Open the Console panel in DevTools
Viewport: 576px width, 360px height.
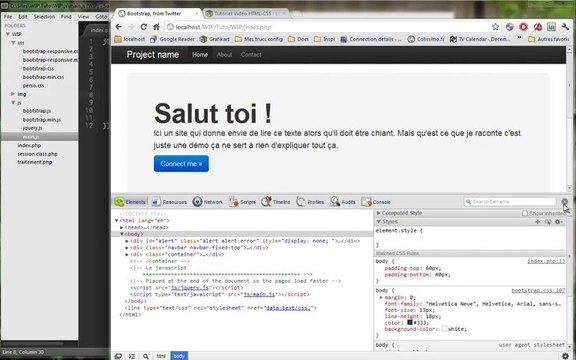point(376,202)
